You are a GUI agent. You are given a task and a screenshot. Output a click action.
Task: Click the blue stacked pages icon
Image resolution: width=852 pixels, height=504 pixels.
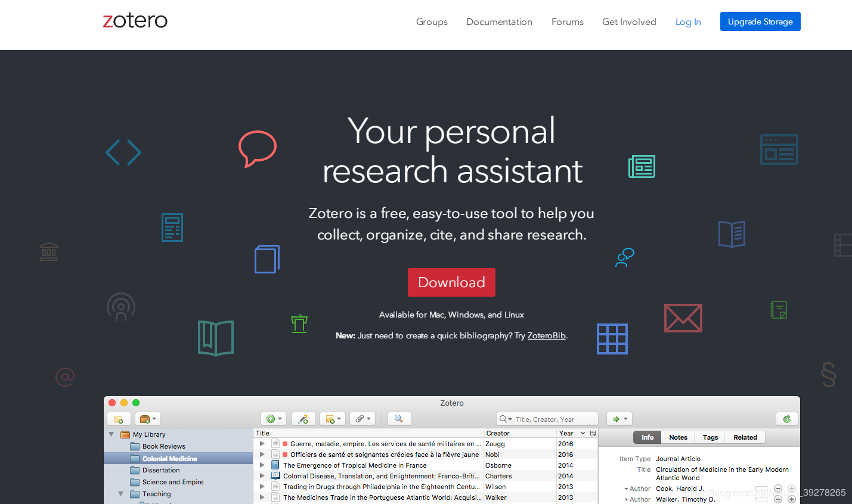pyautogui.click(x=267, y=259)
